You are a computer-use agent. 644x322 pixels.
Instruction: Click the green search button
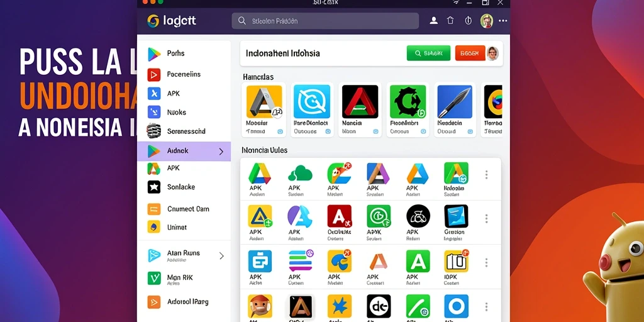click(428, 53)
